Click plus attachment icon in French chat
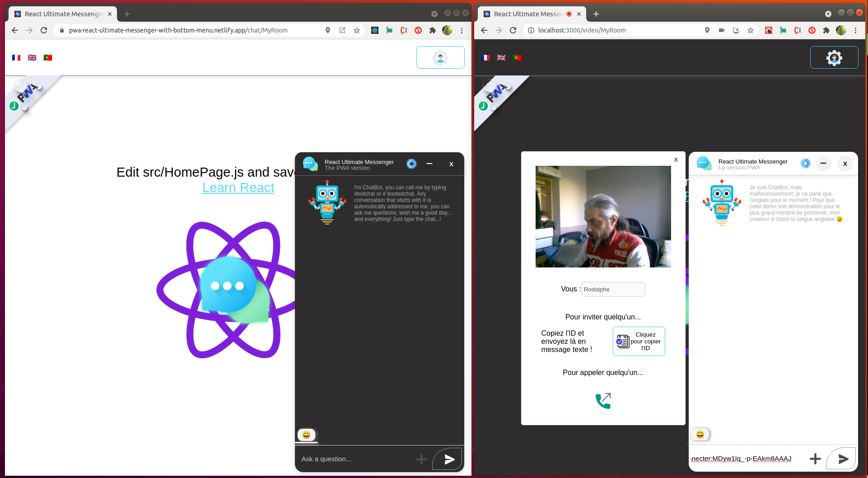Image resolution: width=868 pixels, height=478 pixels. click(x=815, y=459)
